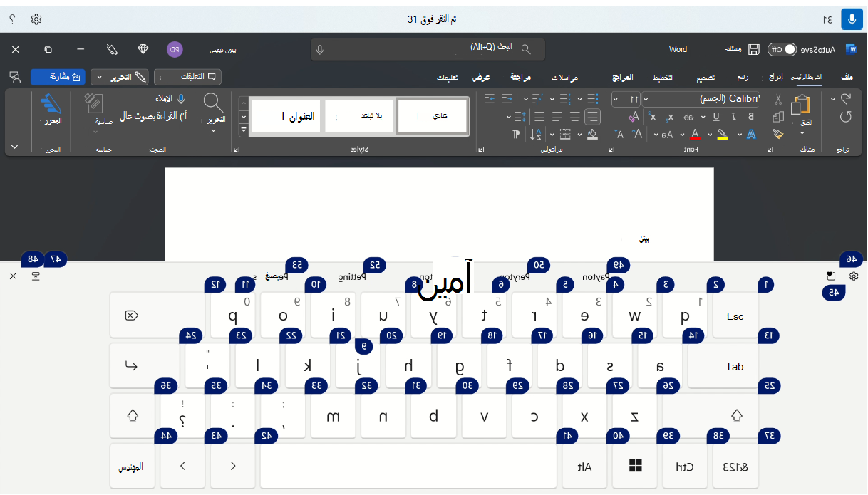Image resolution: width=868 pixels, height=495 pixels.
Task: Click the Copy icon in the clipboard group
Action: click(x=778, y=117)
